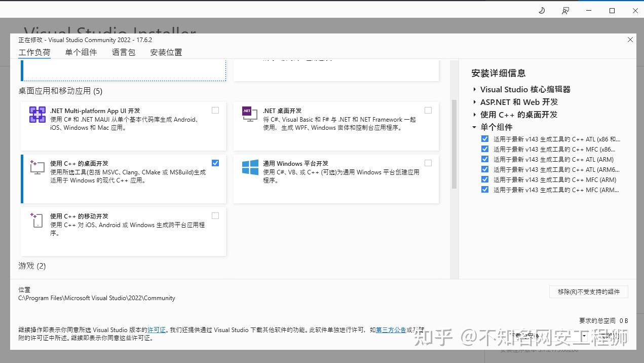Minimize the Visual Studio Installer window
Screen dimensions: 644x363
(x=589, y=10)
